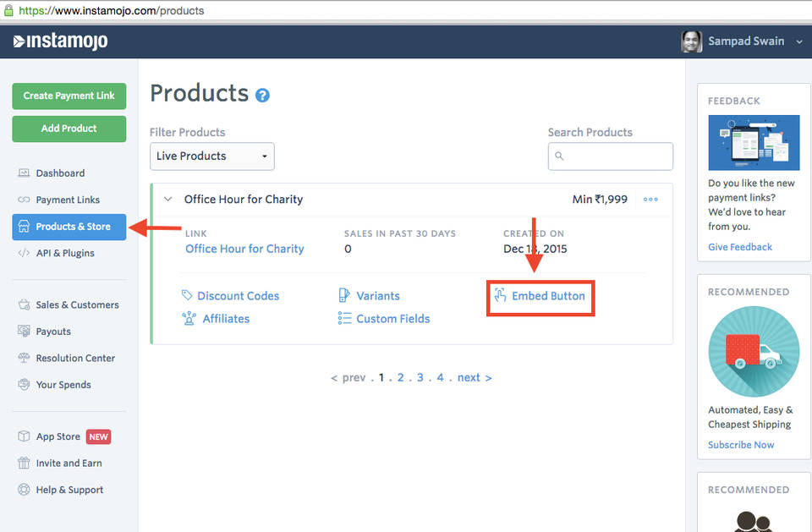Image resolution: width=812 pixels, height=532 pixels.
Task: Open Sales & Customers section
Action: point(77,304)
